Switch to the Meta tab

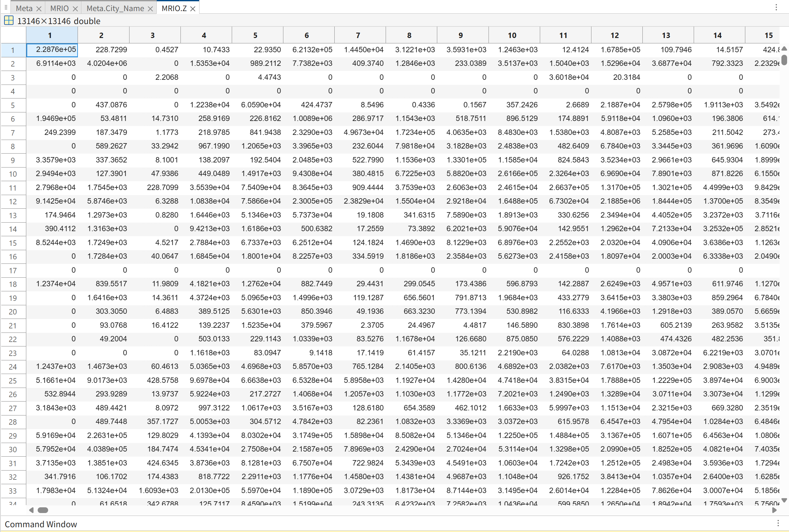tap(24, 9)
